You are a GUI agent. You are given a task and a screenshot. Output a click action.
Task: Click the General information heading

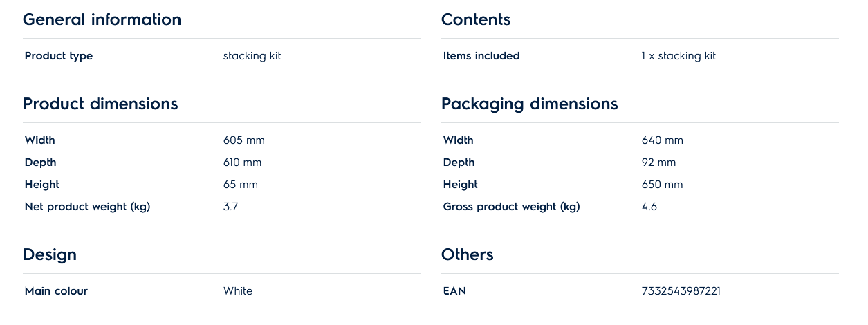(102, 19)
